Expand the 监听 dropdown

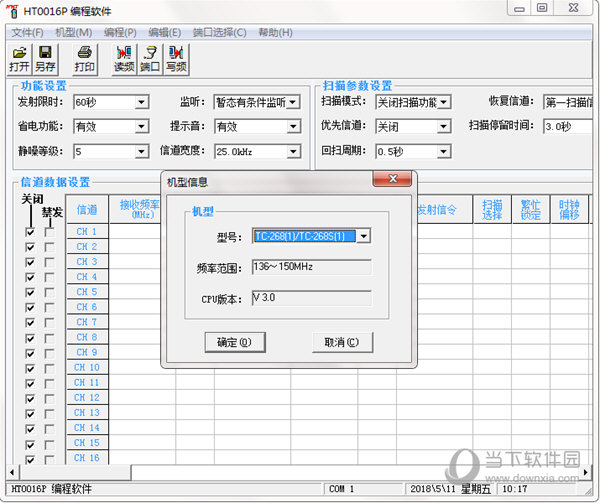coord(293,102)
